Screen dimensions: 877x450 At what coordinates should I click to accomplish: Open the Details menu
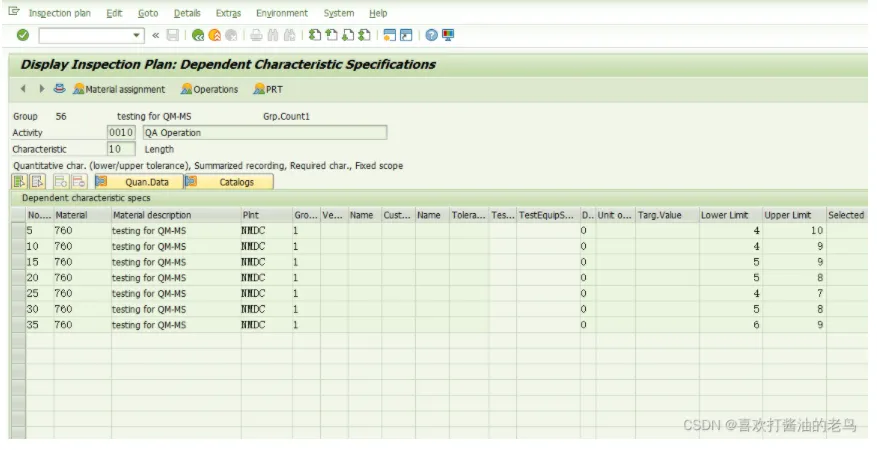click(187, 13)
